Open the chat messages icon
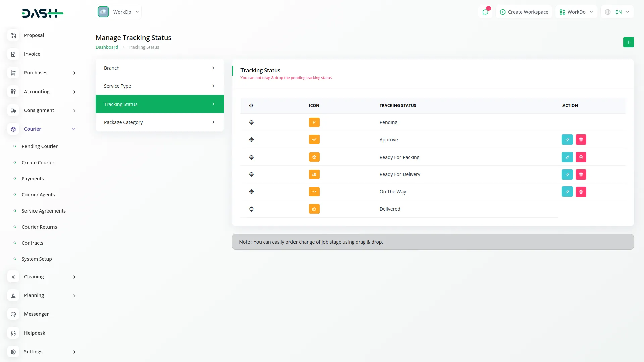This screenshot has height=362, width=644. pyautogui.click(x=485, y=12)
